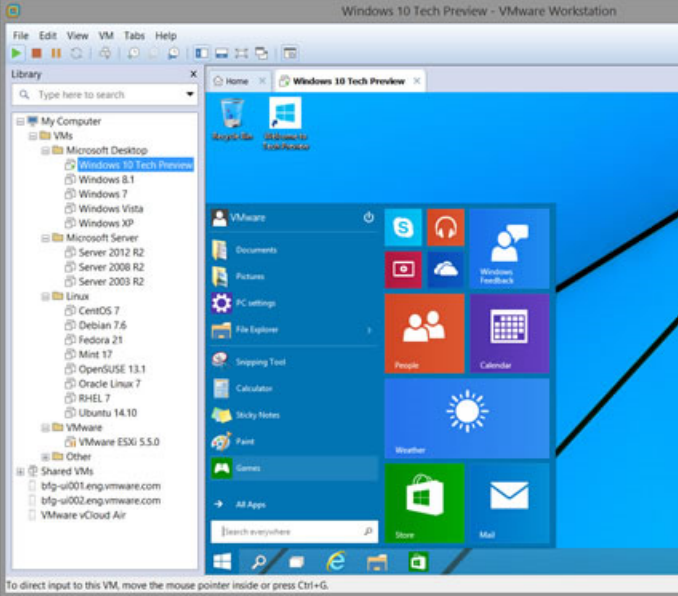Click the Start menu power button
This screenshot has width=678, height=596.
point(368,217)
